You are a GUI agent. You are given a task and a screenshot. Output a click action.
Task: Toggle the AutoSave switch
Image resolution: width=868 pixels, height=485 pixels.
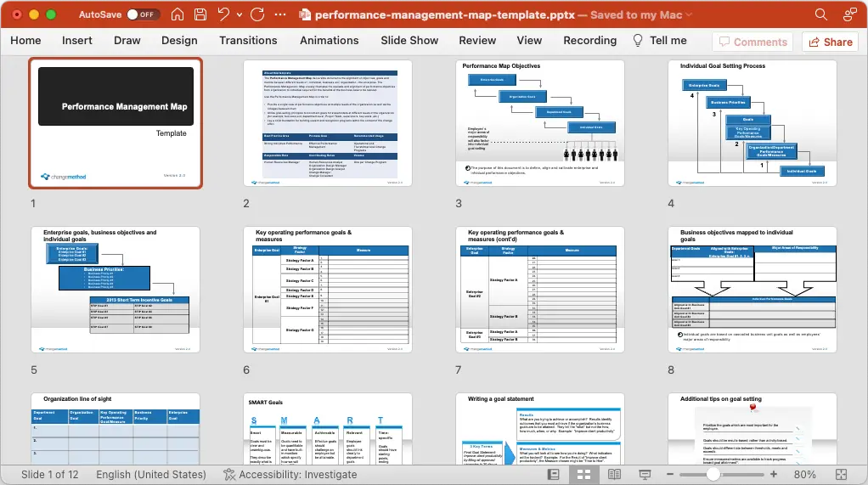tap(143, 14)
